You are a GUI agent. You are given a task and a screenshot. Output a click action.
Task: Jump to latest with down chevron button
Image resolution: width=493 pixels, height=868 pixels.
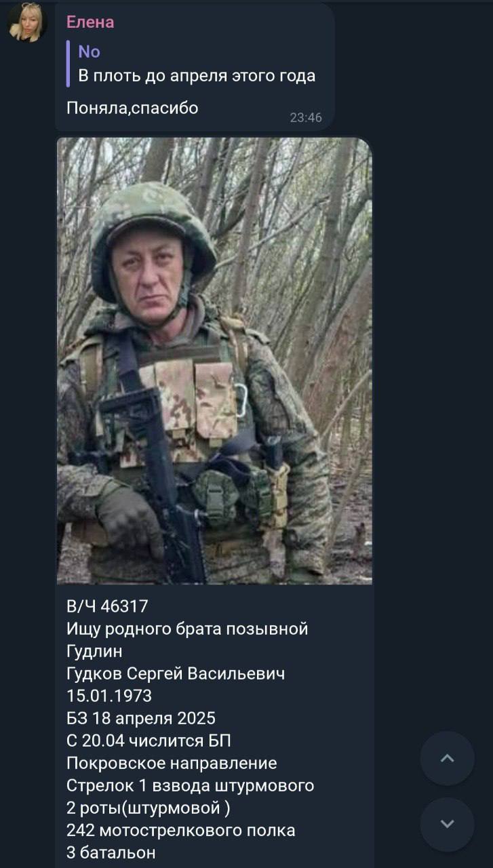click(447, 825)
